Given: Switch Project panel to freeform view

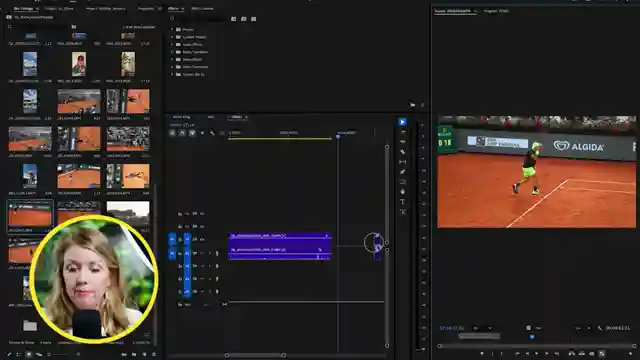Looking at the screenshot, I should click(x=39, y=354).
